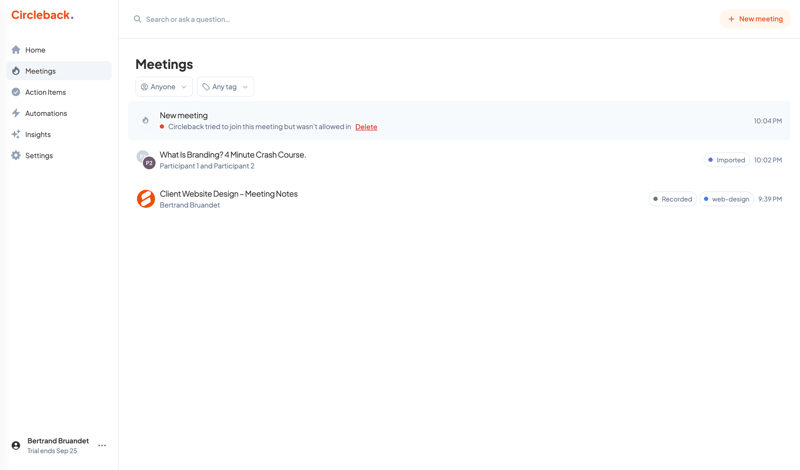Click the search magnifier icon
Screen dimensions: 800x470
click(137, 19)
